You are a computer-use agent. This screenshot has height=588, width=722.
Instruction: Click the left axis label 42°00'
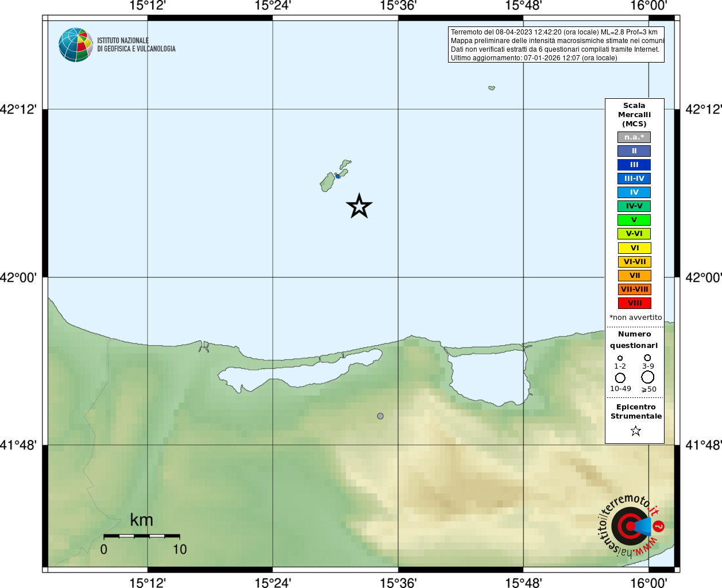coord(18,277)
